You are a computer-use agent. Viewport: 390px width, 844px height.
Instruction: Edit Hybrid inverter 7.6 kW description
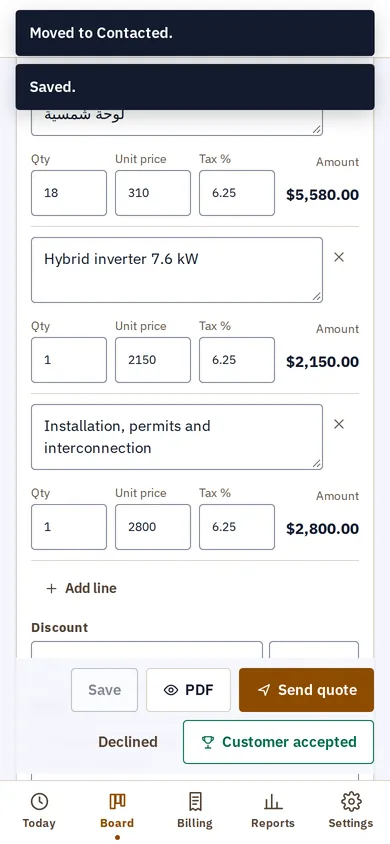point(177,270)
